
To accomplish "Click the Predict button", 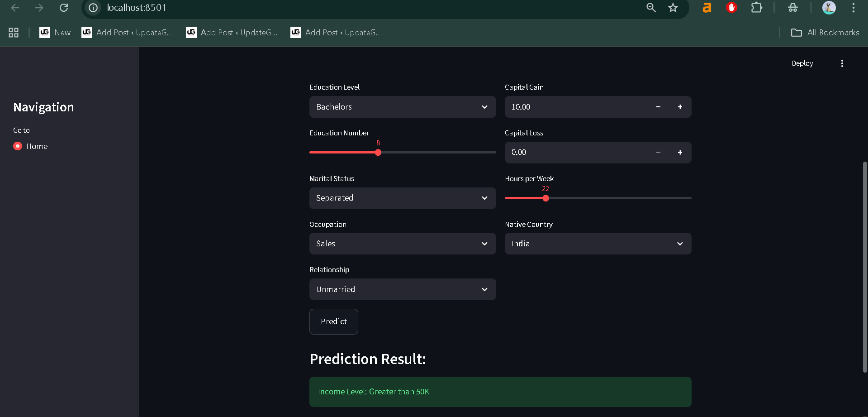I will pyautogui.click(x=334, y=321).
